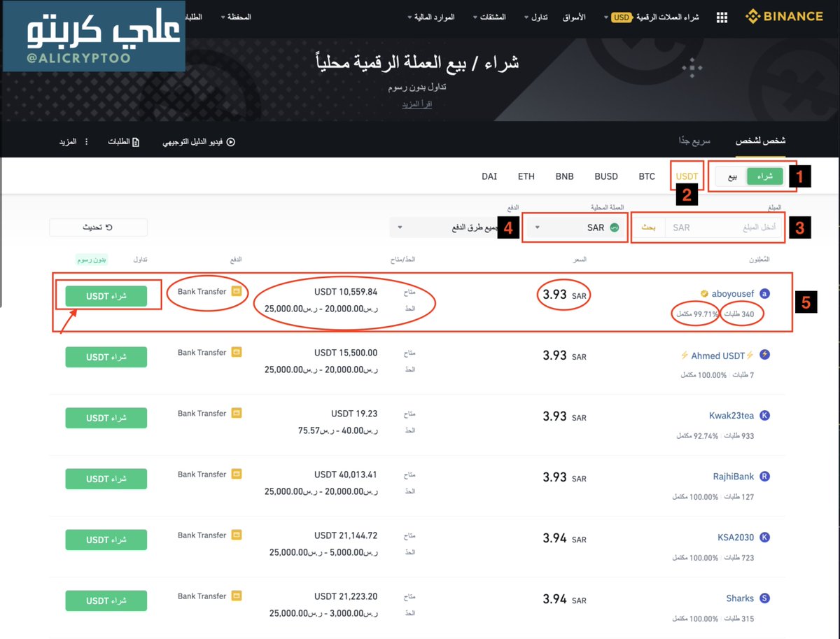Open the Binance apps grid icon
The height and width of the screenshot is (639, 840).
point(722,17)
